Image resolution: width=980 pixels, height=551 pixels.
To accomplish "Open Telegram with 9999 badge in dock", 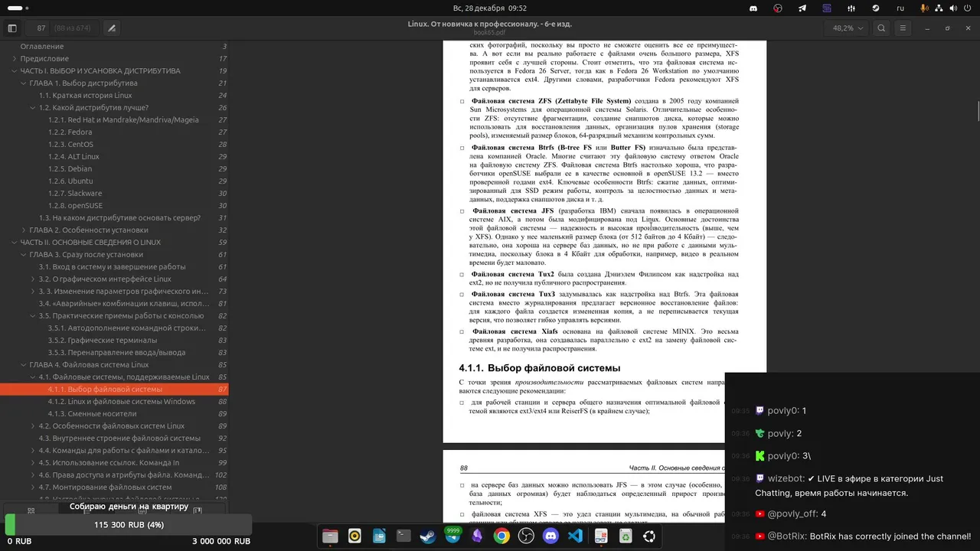I will click(x=452, y=536).
